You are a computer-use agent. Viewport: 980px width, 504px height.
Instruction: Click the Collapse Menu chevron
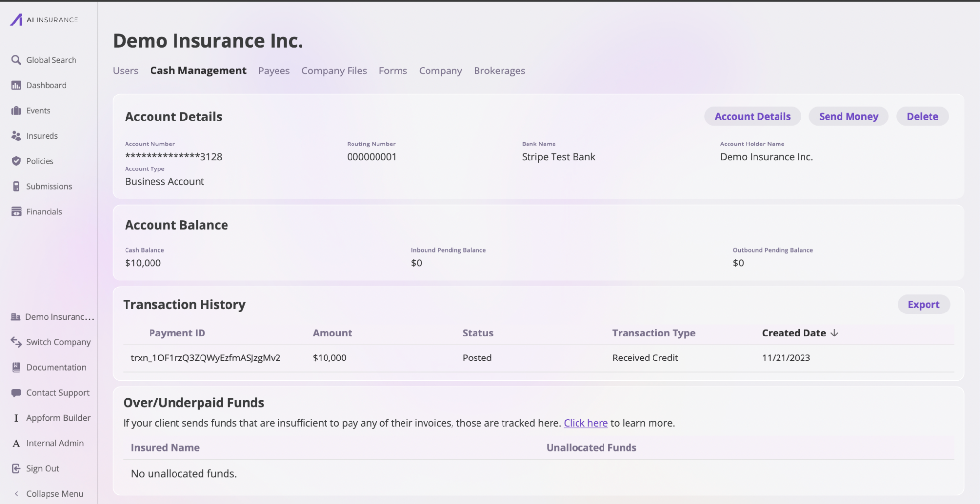coord(16,494)
